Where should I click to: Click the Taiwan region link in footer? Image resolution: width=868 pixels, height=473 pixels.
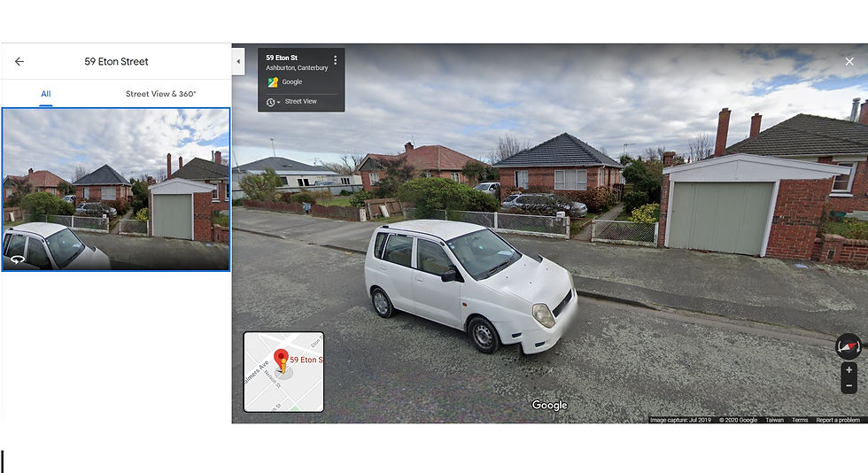pos(774,420)
